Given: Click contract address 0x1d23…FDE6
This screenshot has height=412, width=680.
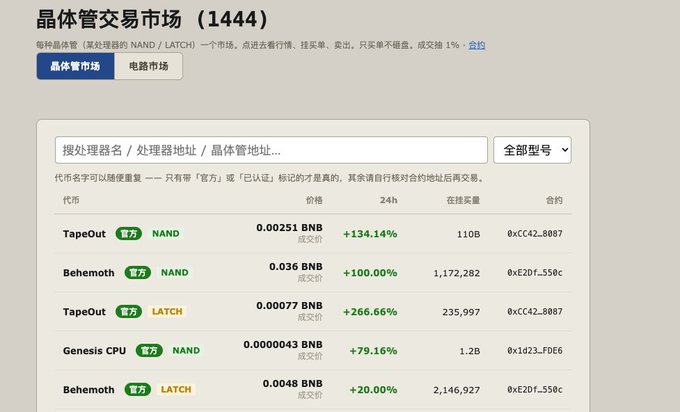Looking at the screenshot, I should tap(535, 350).
